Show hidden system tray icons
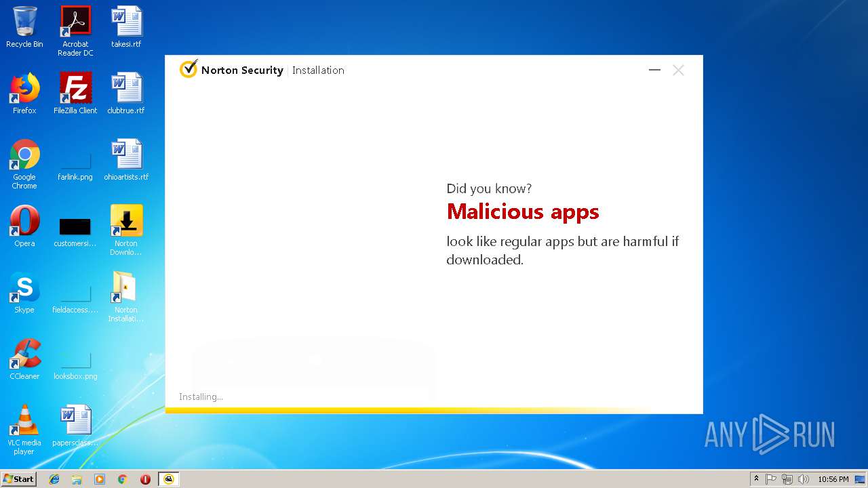 pyautogui.click(x=756, y=479)
